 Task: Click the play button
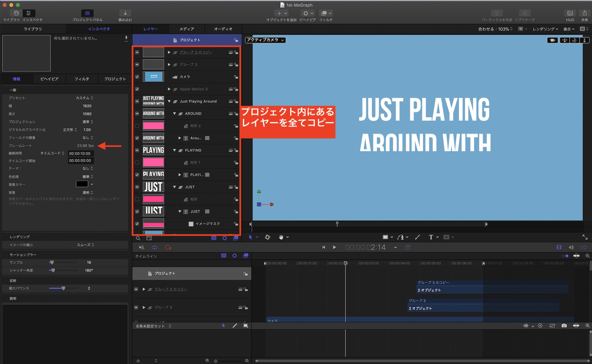click(334, 247)
